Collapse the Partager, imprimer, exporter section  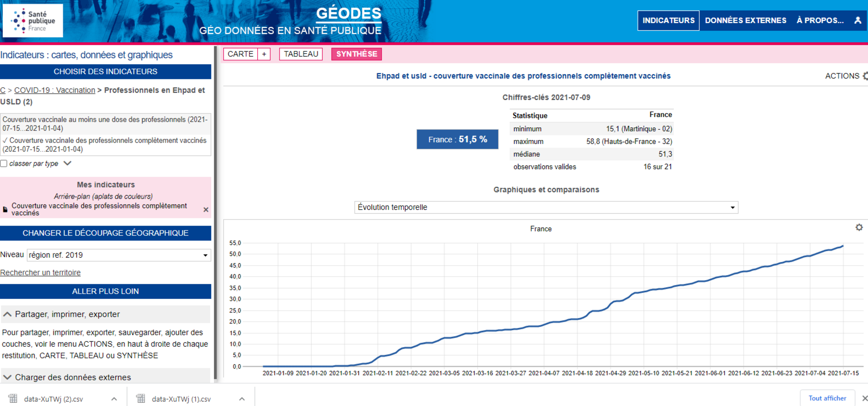coord(105,314)
